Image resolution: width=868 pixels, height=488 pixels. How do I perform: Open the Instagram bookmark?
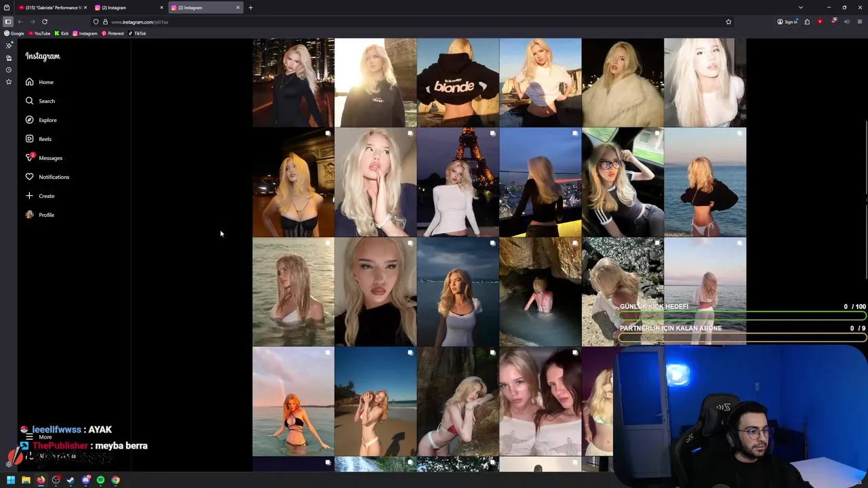click(x=85, y=33)
